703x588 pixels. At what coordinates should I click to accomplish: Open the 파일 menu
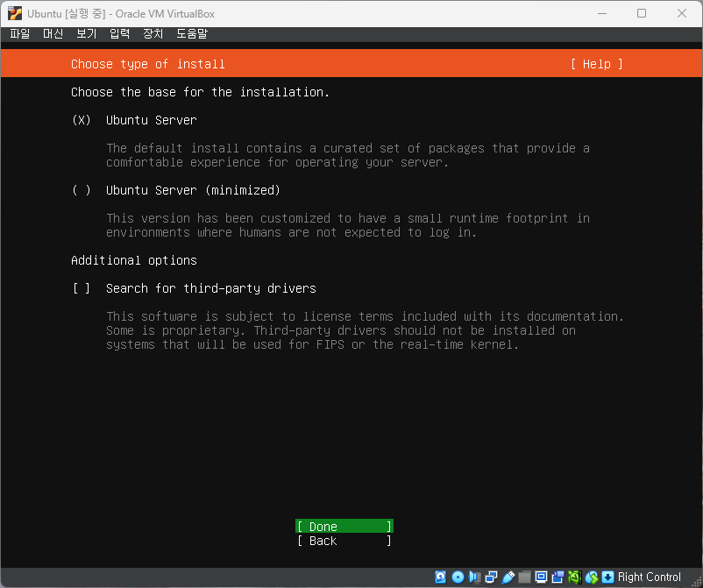point(20,33)
